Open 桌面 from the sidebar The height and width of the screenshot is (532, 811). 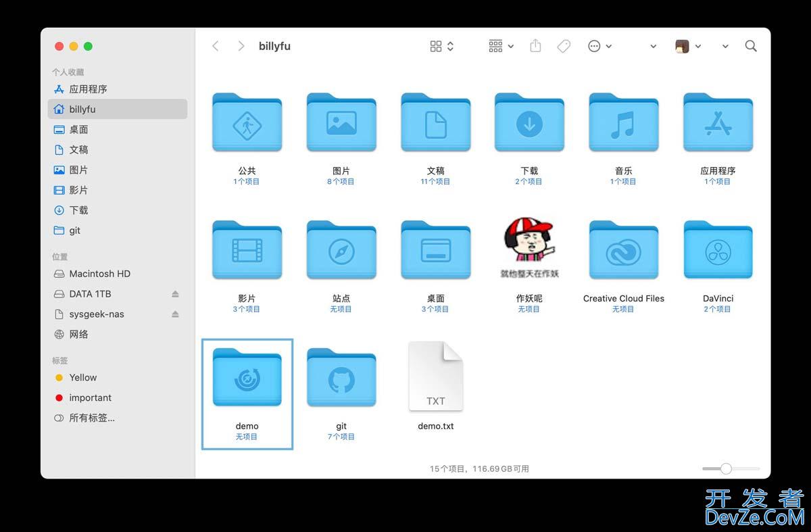click(118, 130)
